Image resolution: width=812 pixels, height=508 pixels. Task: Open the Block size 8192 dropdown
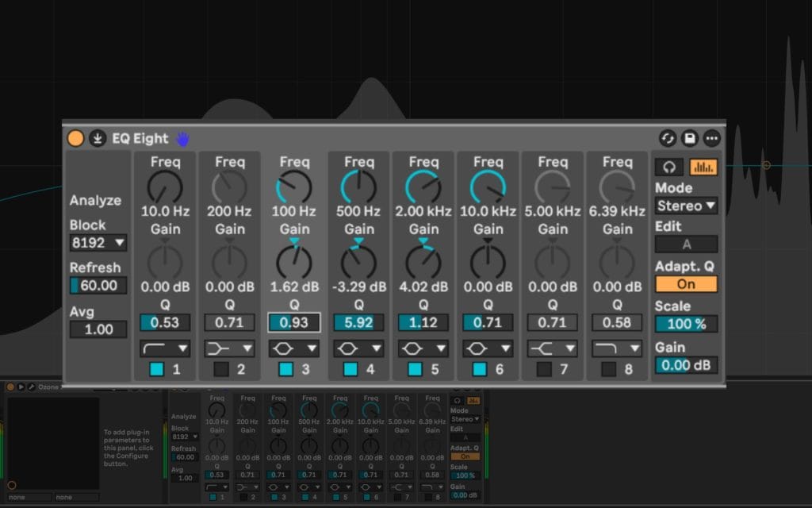(x=98, y=242)
